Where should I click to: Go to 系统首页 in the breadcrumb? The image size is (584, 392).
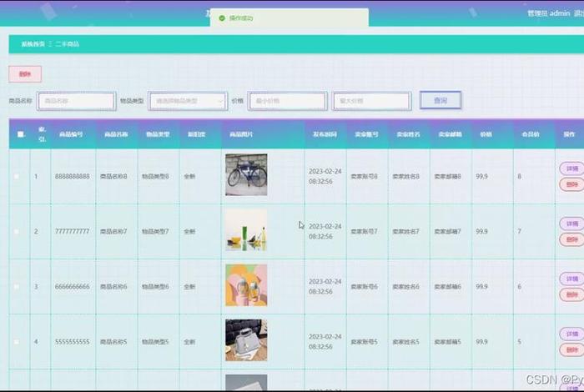point(33,44)
